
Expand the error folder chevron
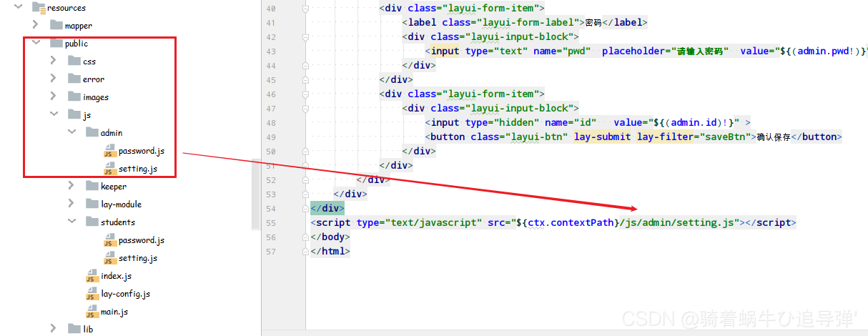pos(54,79)
